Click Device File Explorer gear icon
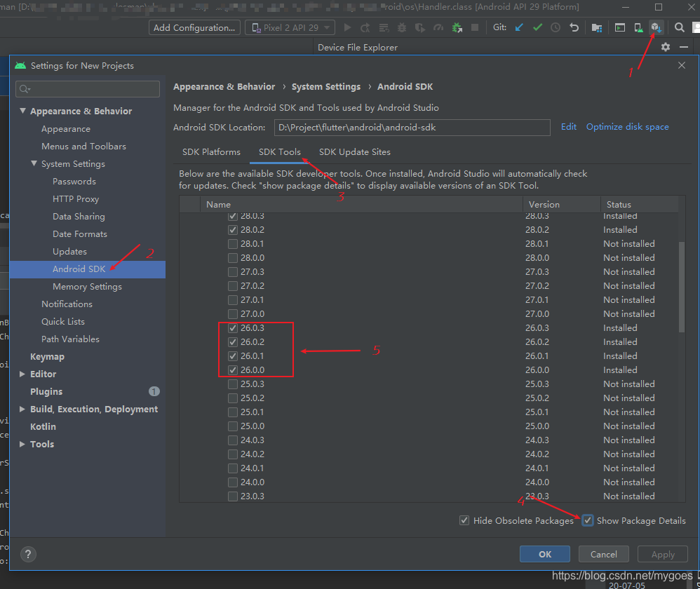This screenshot has width=700, height=589. [666, 47]
